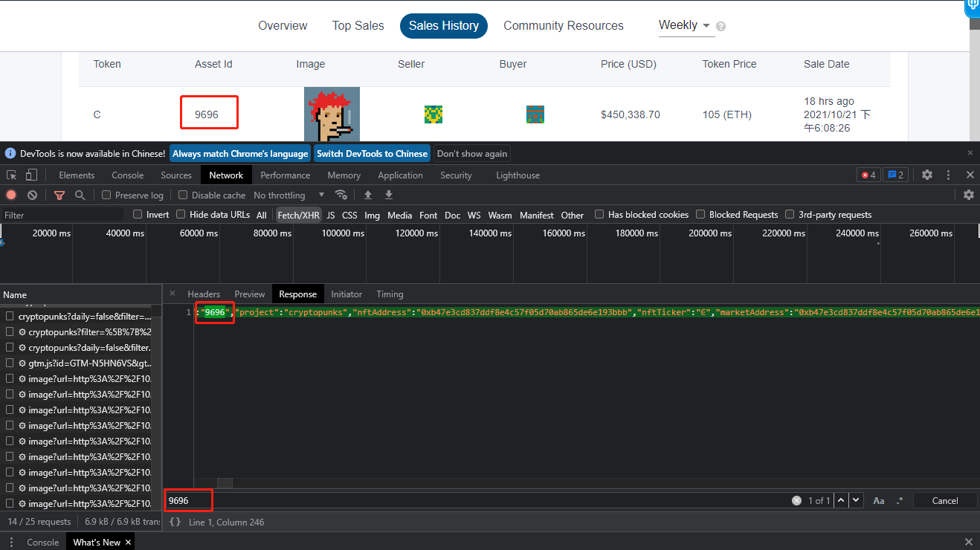Click the network Filter input field
This screenshot has height=550, width=980.
pyautogui.click(x=63, y=215)
